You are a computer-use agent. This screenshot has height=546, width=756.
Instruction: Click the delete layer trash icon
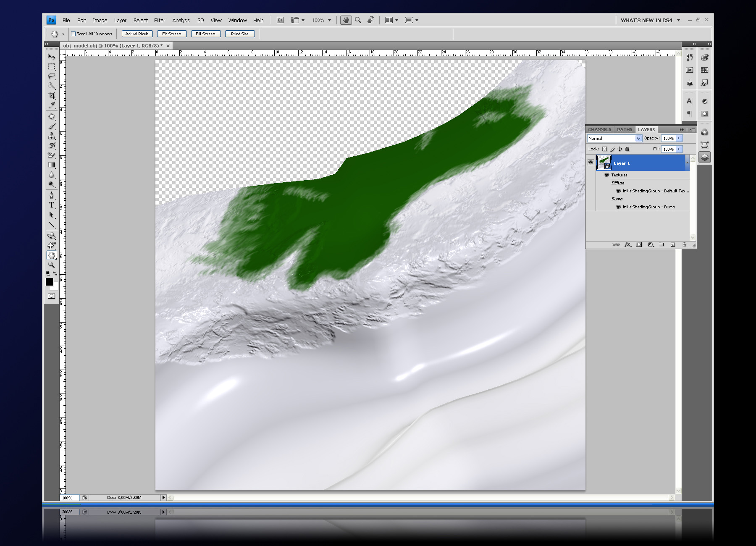click(x=684, y=244)
